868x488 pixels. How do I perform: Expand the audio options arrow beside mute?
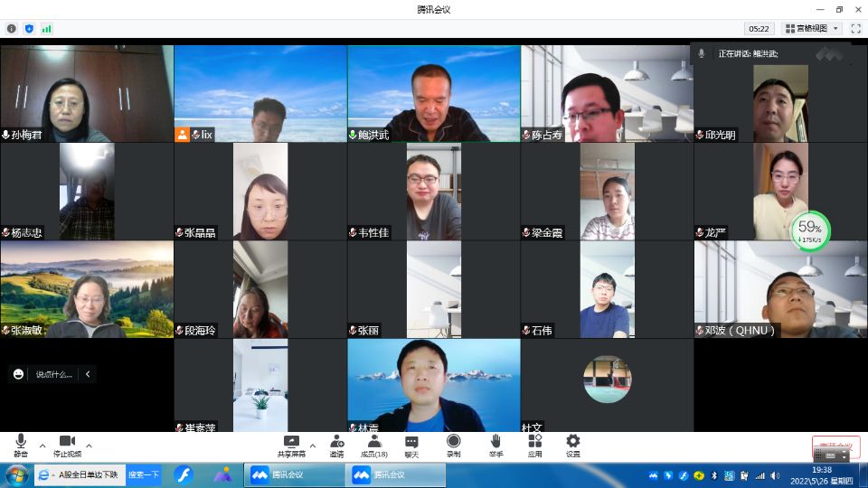click(x=42, y=445)
